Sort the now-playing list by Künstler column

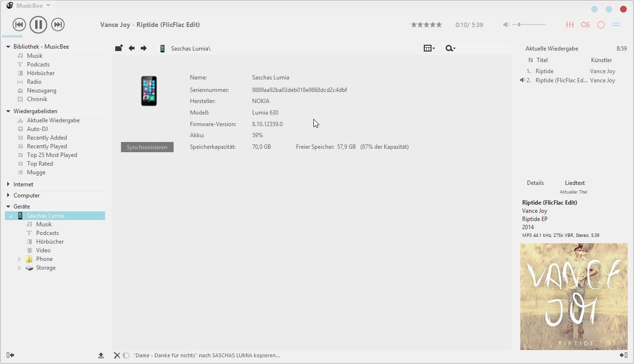pos(601,60)
